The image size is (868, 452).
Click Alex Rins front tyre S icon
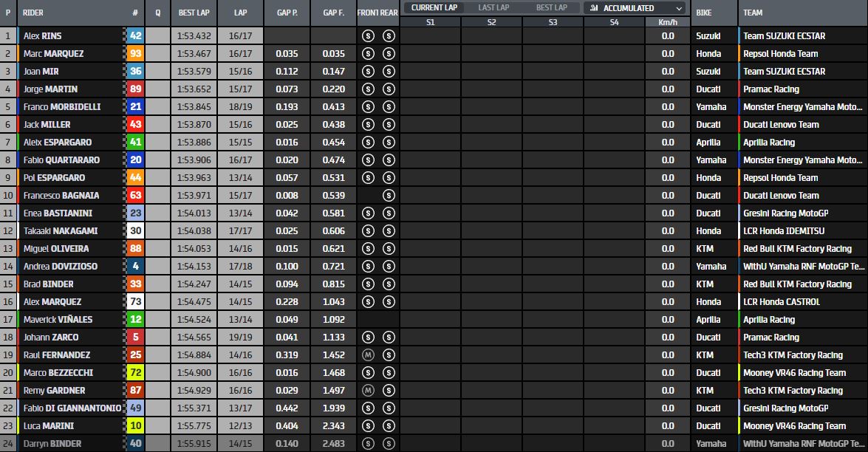[x=368, y=36]
